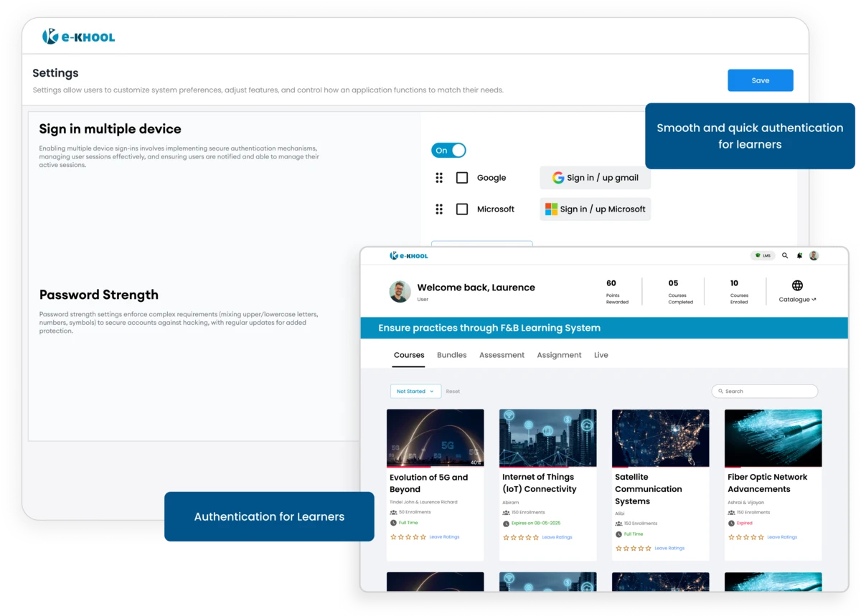The height and width of the screenshot is (616, 861).
Task: Check notifications via the bell icon
Action: (799, 255)
